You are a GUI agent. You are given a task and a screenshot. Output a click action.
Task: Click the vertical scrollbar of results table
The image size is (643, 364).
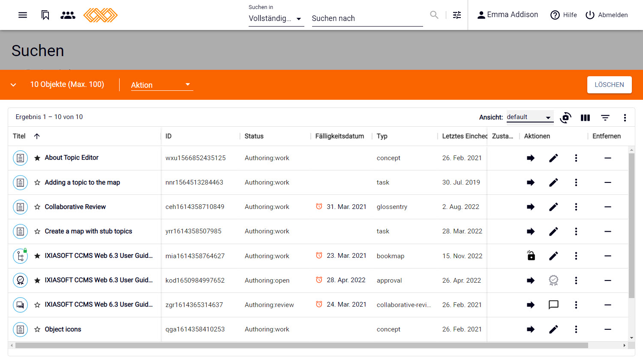(x=631, y=225)
